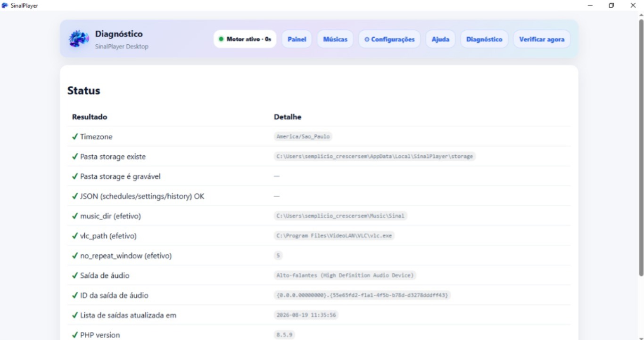The image size is (644, 340).
Task: Click the Pasta storage é gravável row label
Action: click(x=120, y=176)
